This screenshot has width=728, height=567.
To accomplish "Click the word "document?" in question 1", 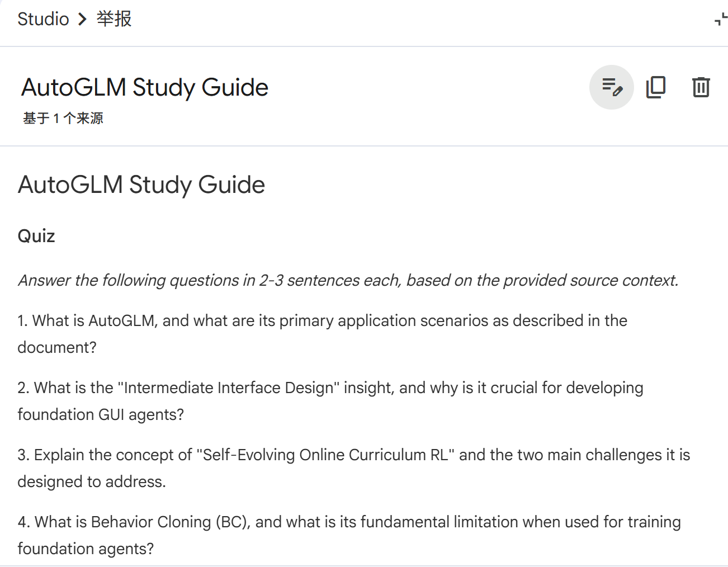I will (x=57, y=348).
